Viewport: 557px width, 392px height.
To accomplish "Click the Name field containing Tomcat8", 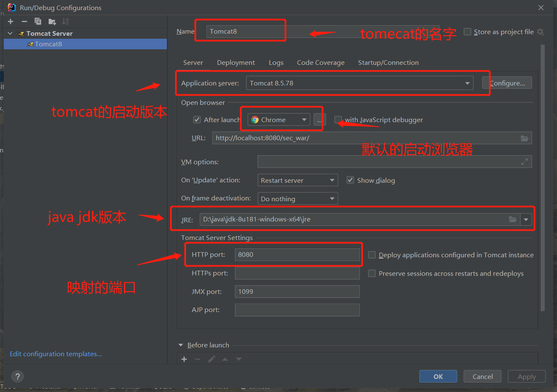I will [323, 32].
